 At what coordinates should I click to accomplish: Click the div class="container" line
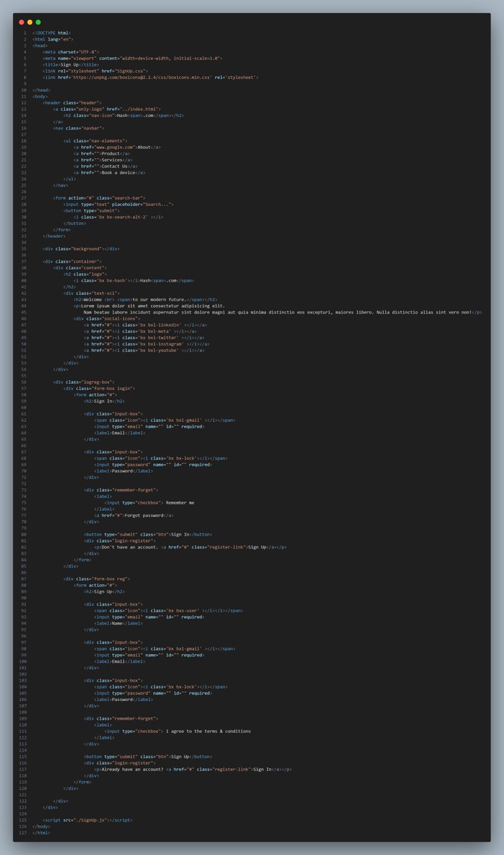(x=71, y=261)
